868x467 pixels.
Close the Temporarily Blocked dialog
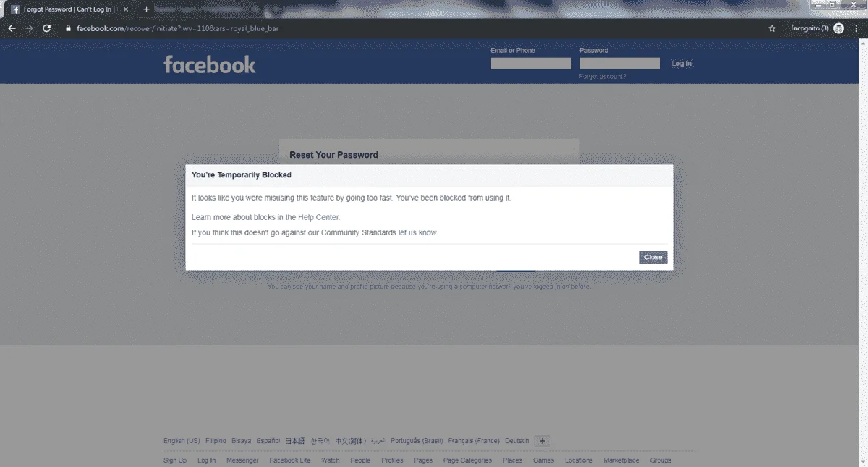(653, 257)
